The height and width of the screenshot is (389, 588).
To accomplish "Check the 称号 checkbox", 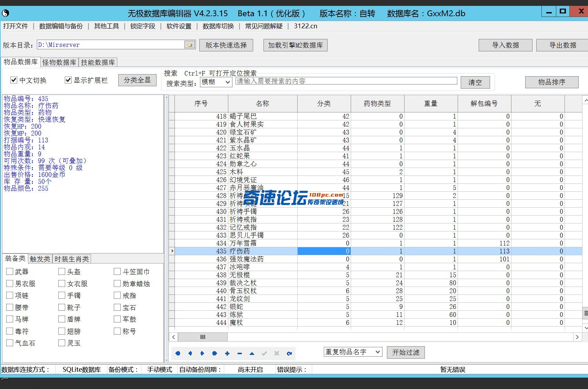I will 117,331.
